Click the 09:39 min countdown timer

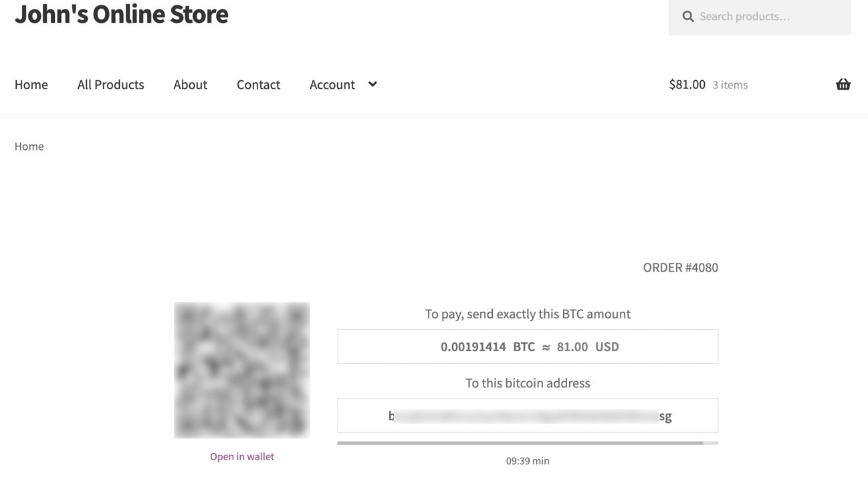point(528,460)
